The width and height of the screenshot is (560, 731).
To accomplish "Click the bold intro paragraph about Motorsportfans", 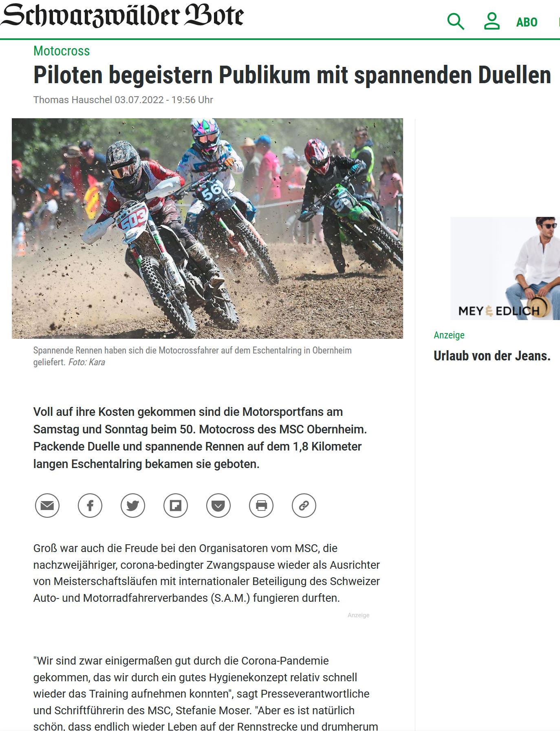I will [200, 438].
